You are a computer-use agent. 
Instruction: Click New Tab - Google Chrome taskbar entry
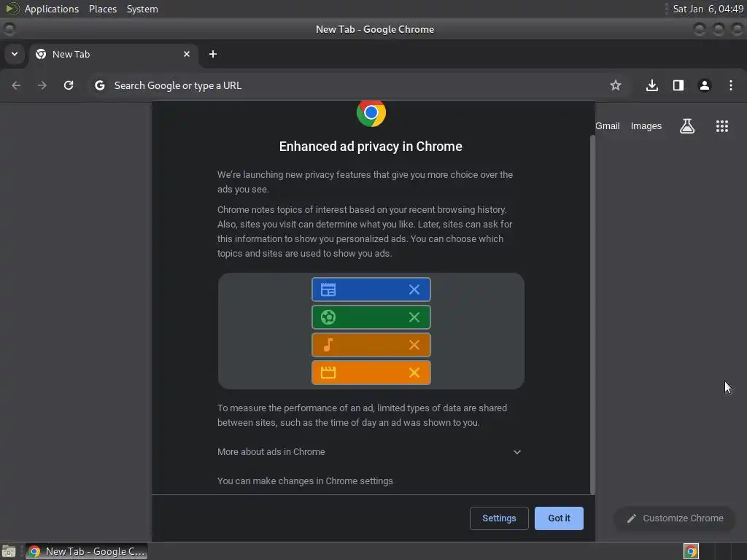87,551
